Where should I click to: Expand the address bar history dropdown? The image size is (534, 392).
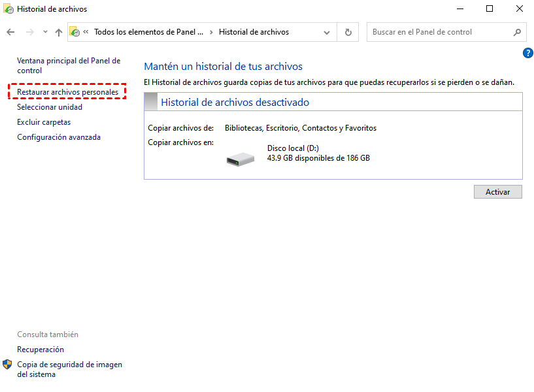coord(327,32)
